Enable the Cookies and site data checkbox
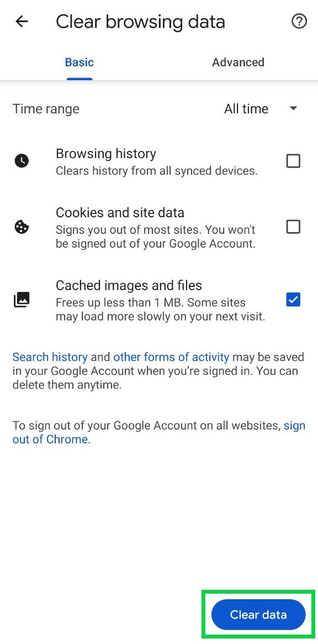 (293, 226)
